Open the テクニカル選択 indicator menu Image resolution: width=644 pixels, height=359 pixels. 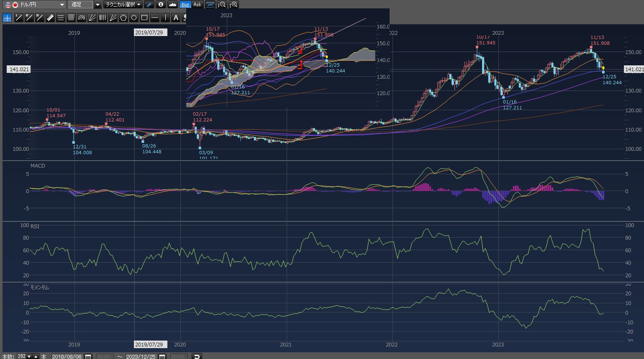coord(123,5)
